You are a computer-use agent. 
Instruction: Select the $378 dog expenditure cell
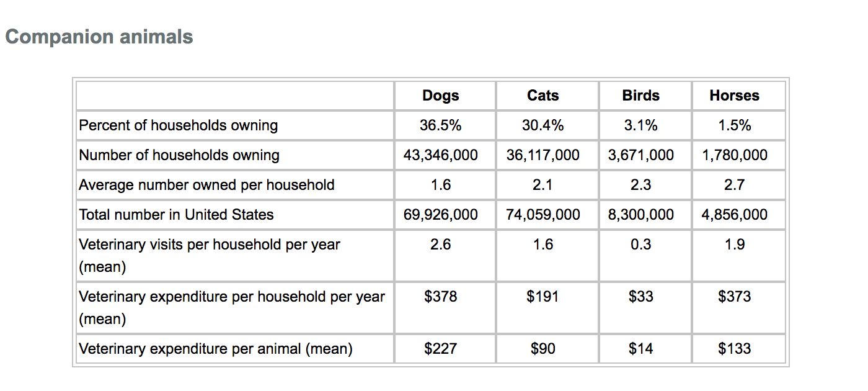pyautogui.click(x=441, y=297)
